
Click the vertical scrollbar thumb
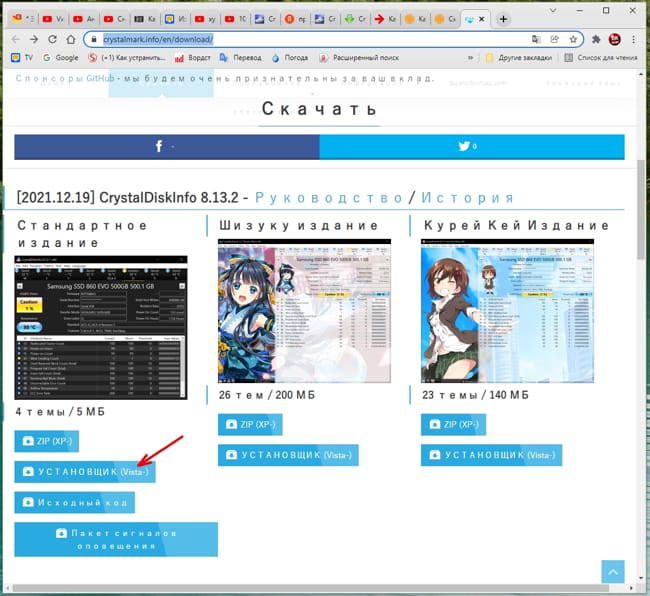coord(641,209)
